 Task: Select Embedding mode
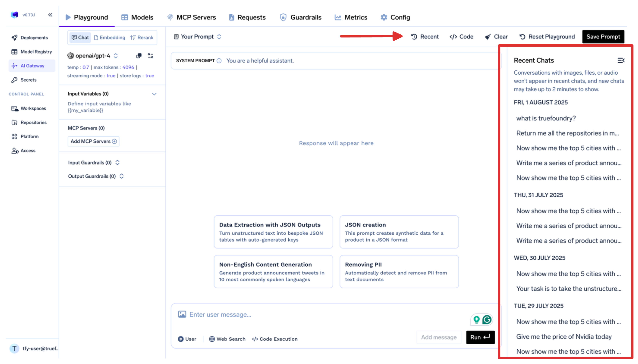(109, 37)
